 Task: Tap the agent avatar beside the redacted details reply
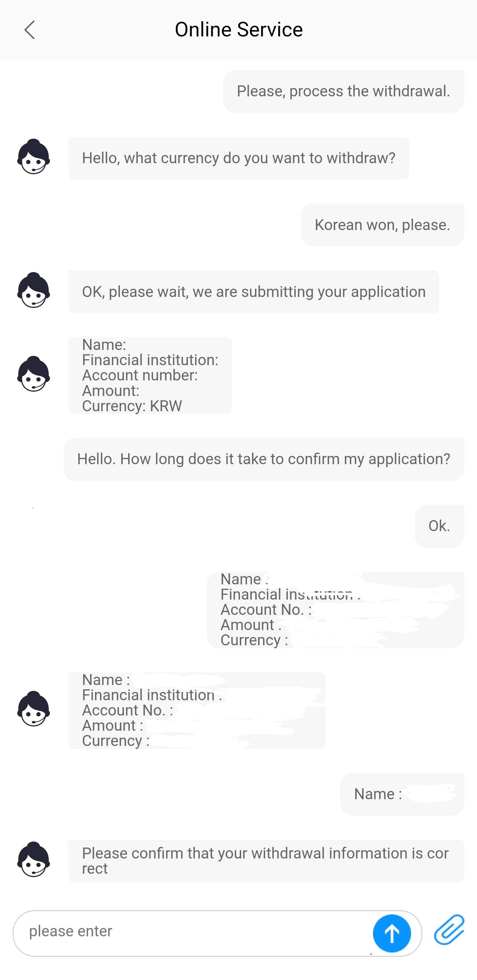tap(33, 709)
